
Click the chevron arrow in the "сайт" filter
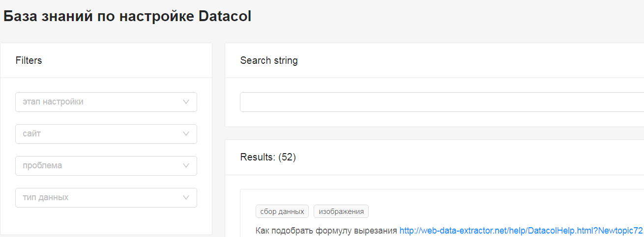186,134
